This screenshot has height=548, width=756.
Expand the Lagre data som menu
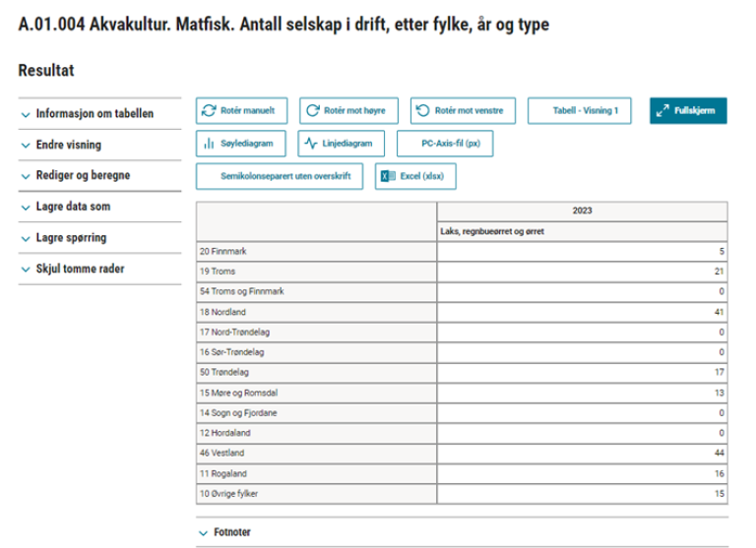[72, 207]
